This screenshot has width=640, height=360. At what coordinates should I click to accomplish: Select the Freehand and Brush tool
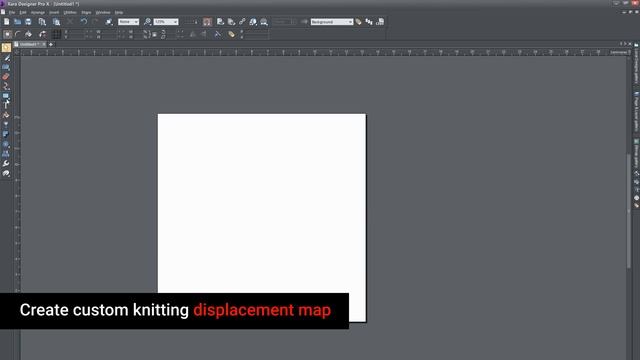tap(6, 58)
